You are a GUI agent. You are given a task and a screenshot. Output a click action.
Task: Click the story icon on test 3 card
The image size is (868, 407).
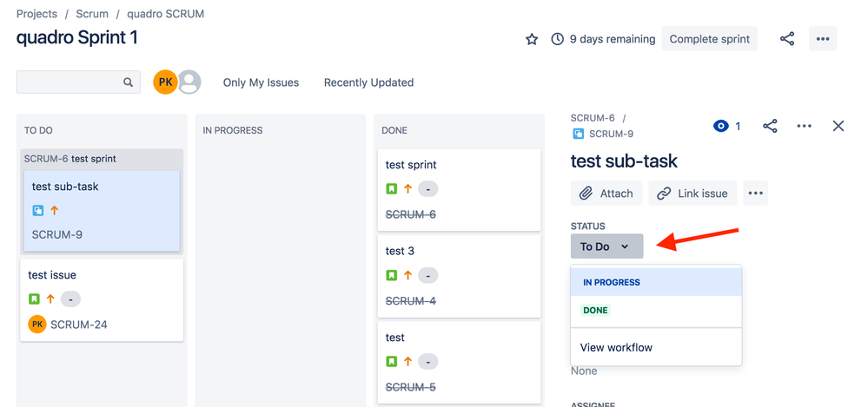(x=391, y=275)
